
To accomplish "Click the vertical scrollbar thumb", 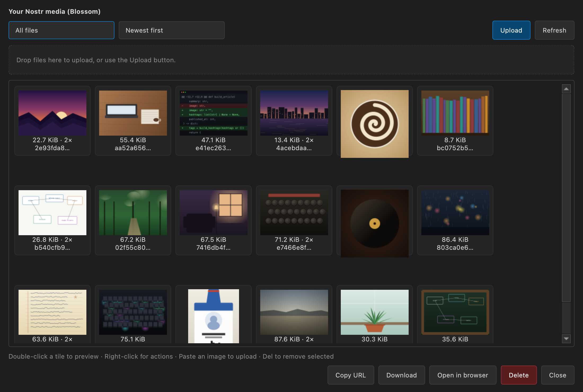I will coord(566,197).
